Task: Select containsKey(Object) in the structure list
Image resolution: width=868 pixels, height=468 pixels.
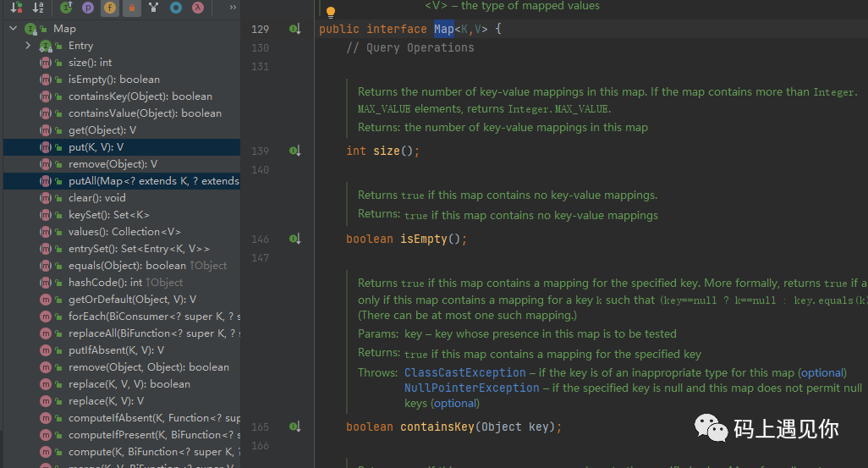Action: tap(140, 96)
